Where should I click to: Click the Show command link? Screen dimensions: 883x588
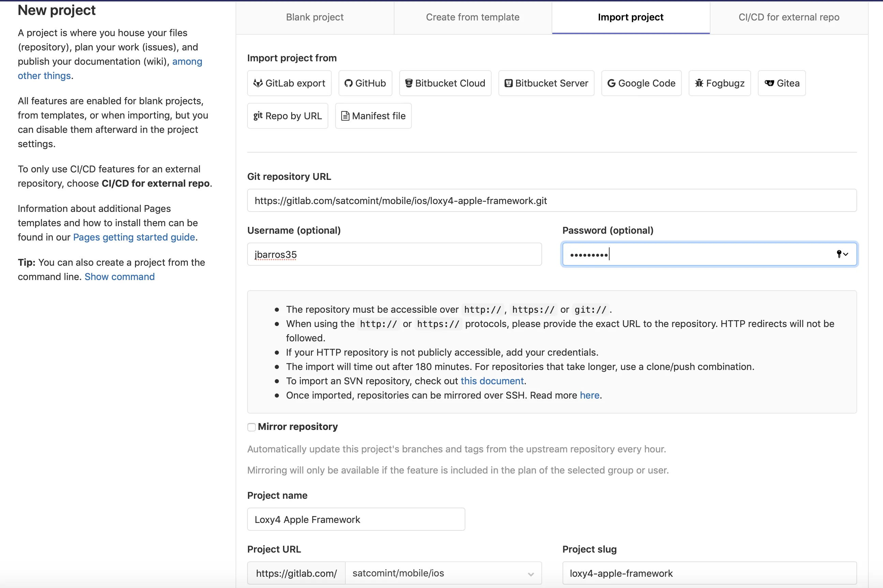(119, 277)
